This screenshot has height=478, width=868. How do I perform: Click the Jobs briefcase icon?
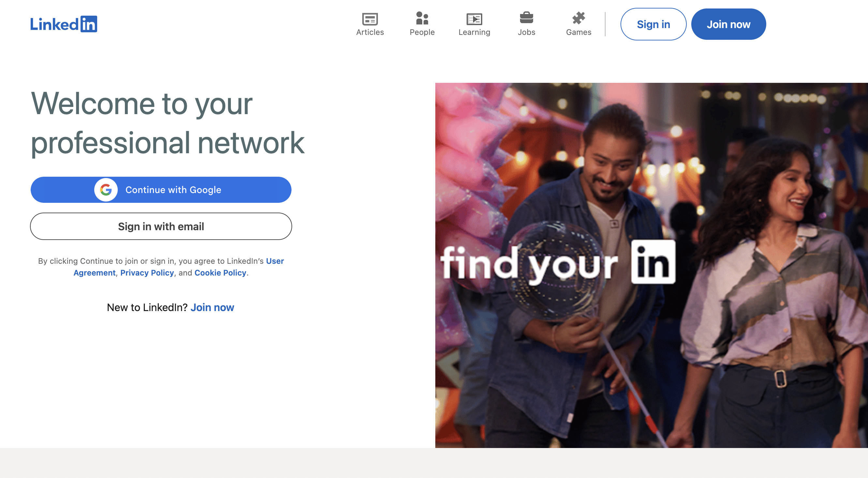pos(526,18)
